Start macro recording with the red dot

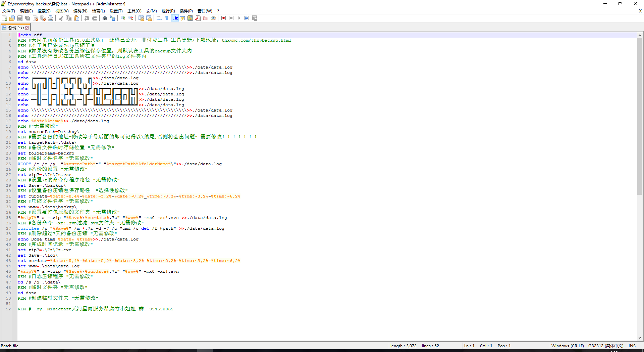tap(224, 18)
